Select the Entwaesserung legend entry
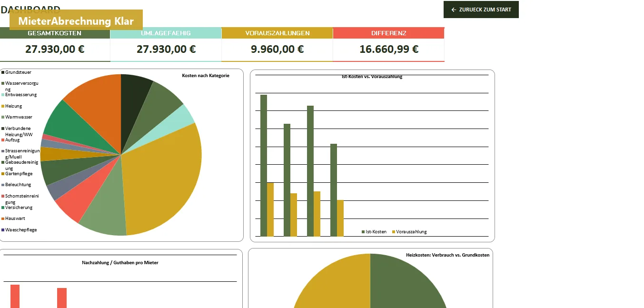644x308 pixels. pyautogui.click(x=20, y=95)
